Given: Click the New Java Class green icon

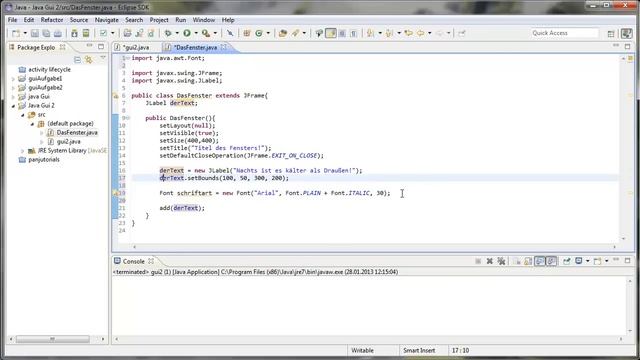Looking at the screenshot, I should point(259,33).
